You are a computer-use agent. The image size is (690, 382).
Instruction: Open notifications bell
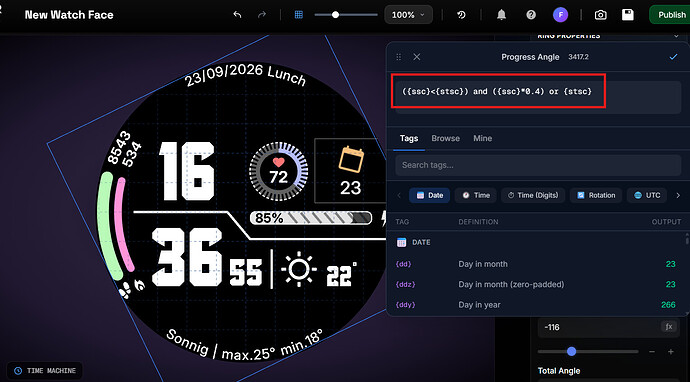[x=501, y=15]
